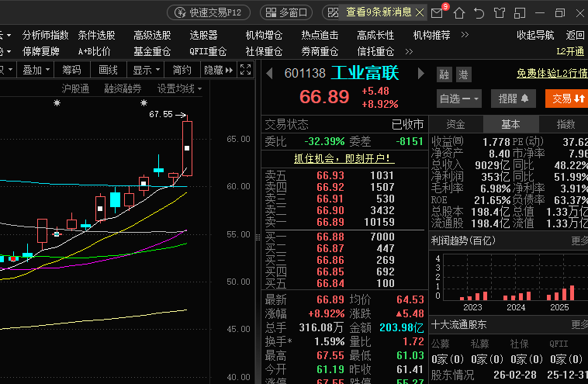This screenshot has height=384, width=588.
Task: Click the 返回 back button
Action: 576,35
